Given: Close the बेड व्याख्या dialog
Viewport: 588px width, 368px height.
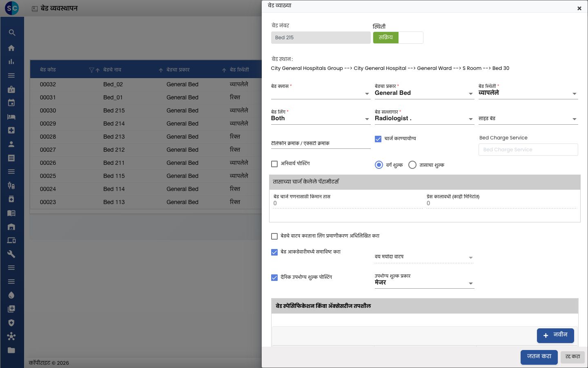Looking at the screenshot, I should (579, 8).
